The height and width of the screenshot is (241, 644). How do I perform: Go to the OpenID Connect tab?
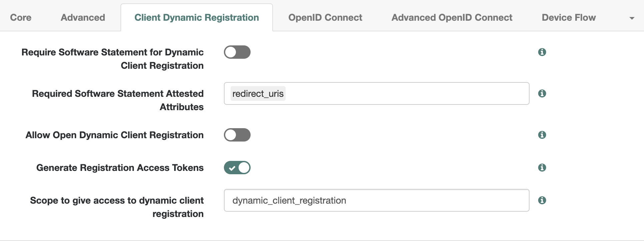(325, 18)
